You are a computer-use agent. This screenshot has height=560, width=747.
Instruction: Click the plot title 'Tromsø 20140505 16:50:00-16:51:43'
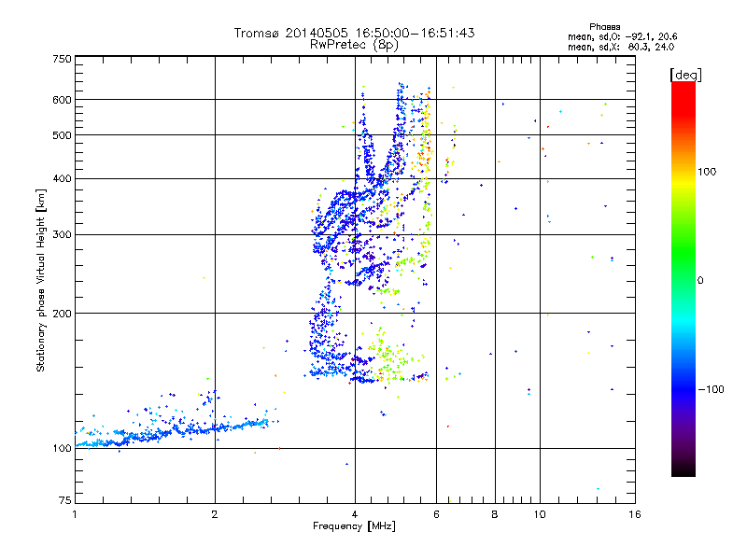354,33
